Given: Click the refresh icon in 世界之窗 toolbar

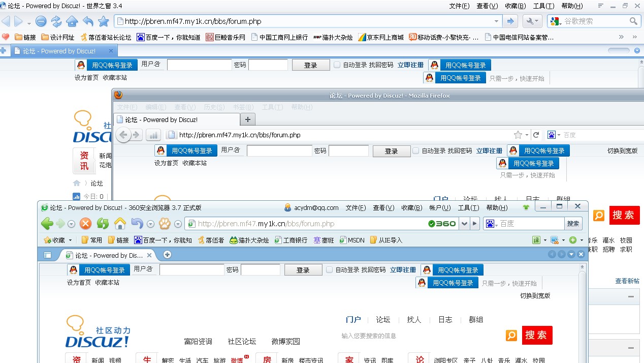Looking at the screenshot, I should [56, 21].
